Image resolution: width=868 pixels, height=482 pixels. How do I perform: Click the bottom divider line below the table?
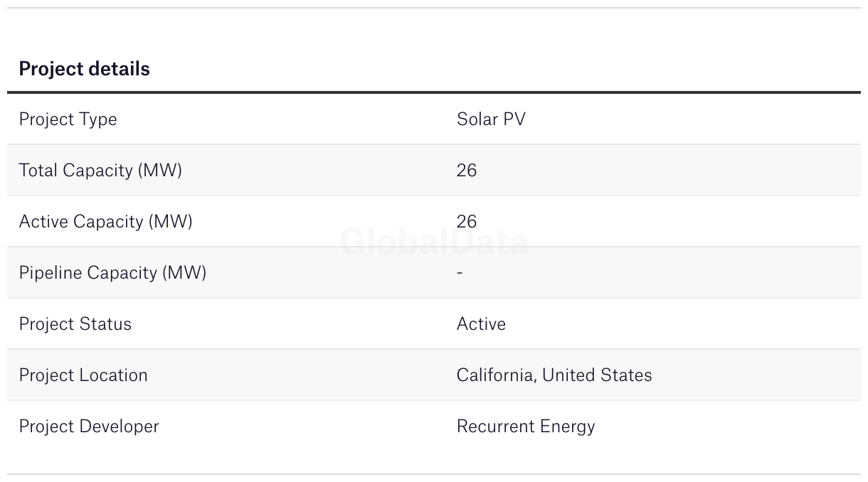(x=434, y=474)
